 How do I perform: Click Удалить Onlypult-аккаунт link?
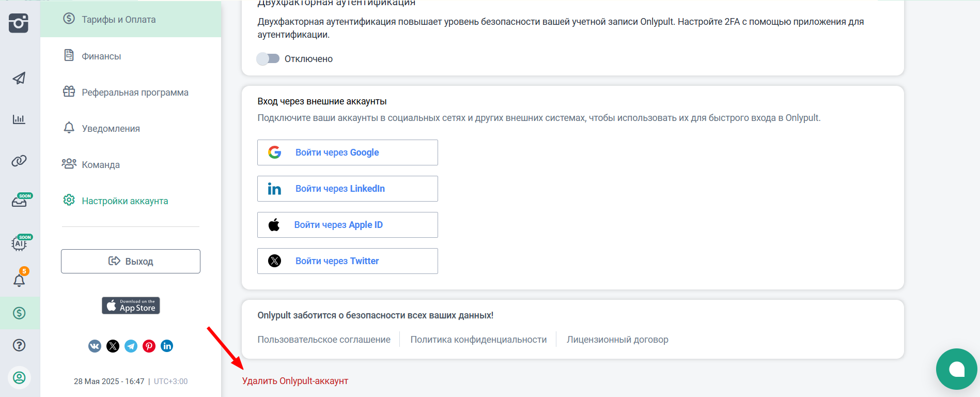[295, 381]
